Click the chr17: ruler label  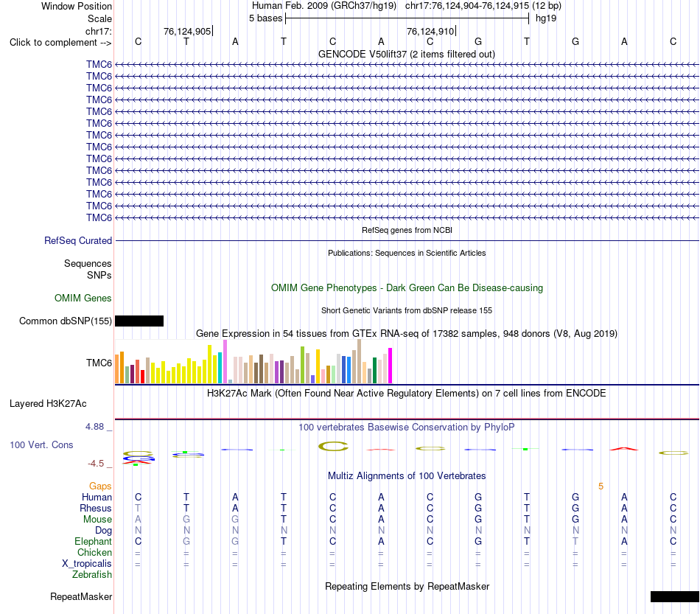tap(99, 31)
